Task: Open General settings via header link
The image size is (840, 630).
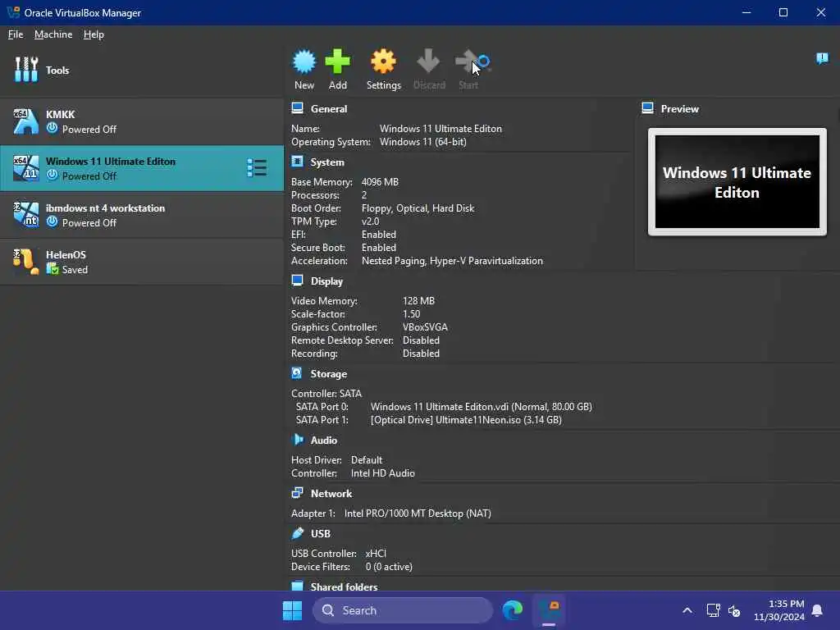Action: tap(329, 109)
